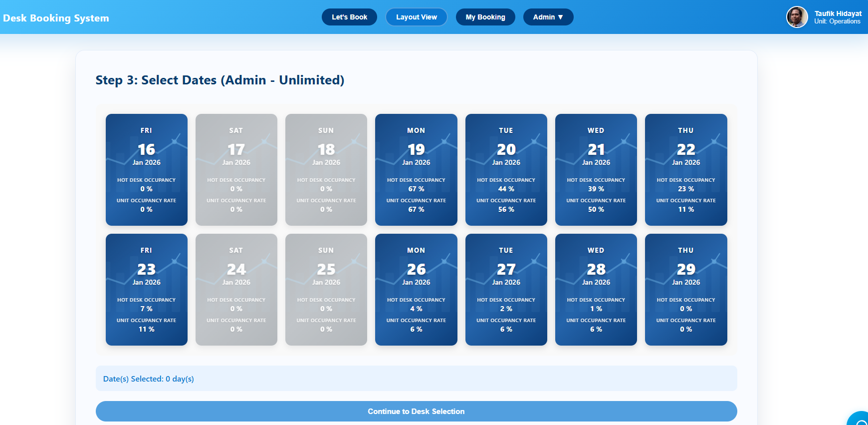Screen dimensions: 868x425
Task: Open the Let's Book page
Action: click(349, 17)
